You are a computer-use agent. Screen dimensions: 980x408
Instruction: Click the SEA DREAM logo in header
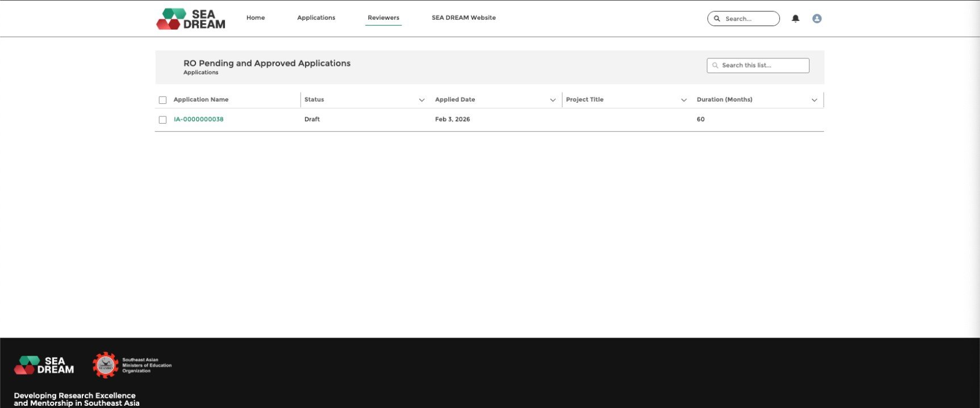(x=190, y=19)
